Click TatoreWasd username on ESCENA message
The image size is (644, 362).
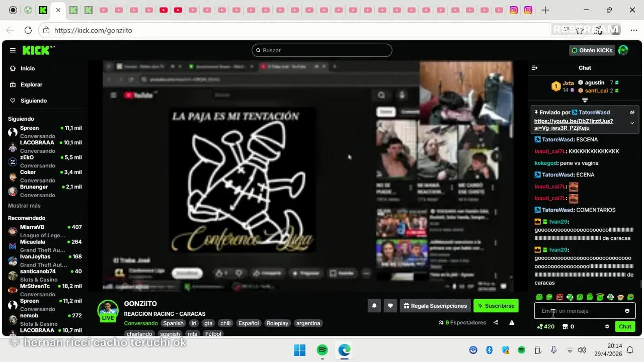coord(557,139)
